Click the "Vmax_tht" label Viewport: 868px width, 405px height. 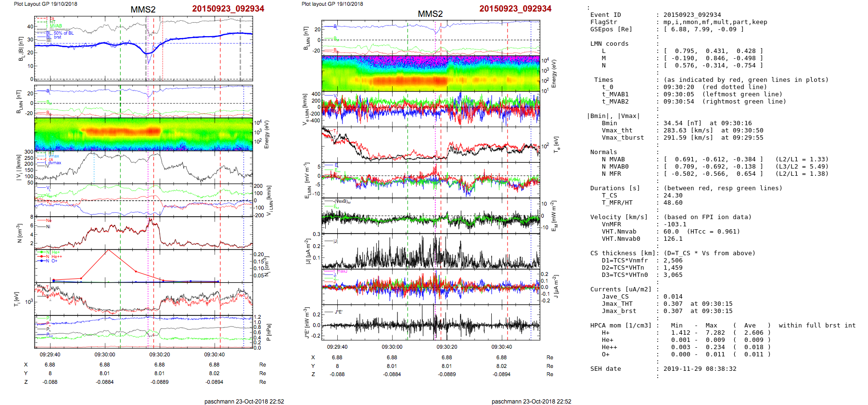(x=617, y=131)
